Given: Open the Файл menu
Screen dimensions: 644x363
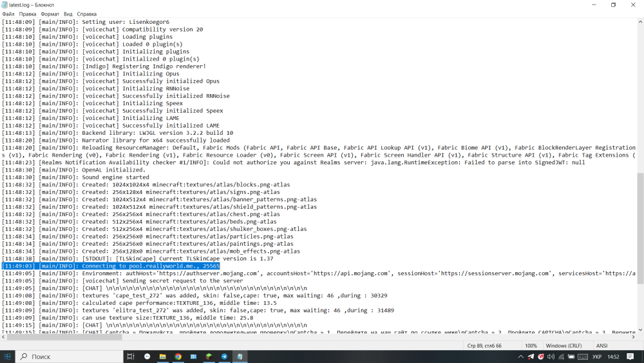Looking at the screenshot, I should point(8,14).
